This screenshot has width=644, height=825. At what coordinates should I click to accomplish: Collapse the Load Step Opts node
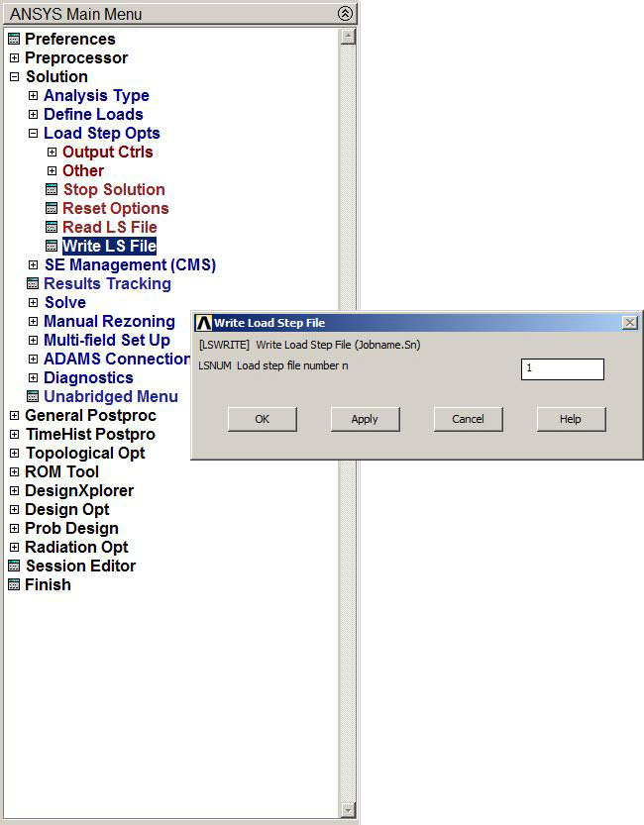(33, 134)
